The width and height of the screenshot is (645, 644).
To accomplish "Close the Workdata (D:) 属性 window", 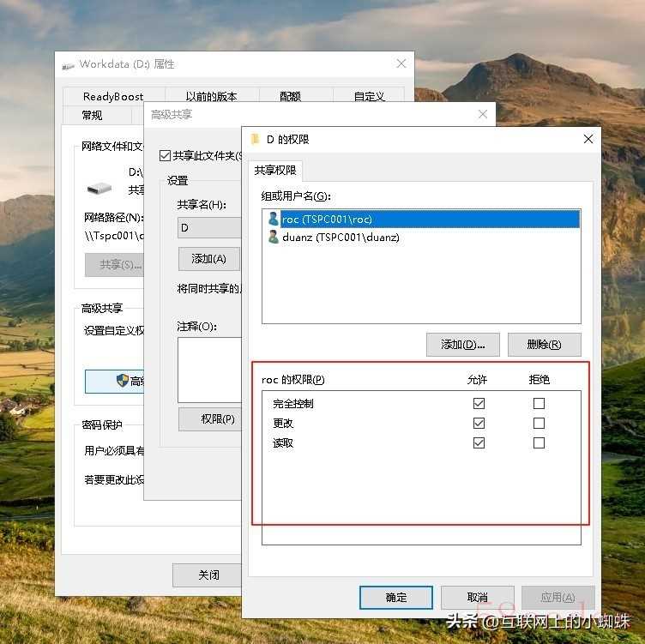I will click(401, 63).
